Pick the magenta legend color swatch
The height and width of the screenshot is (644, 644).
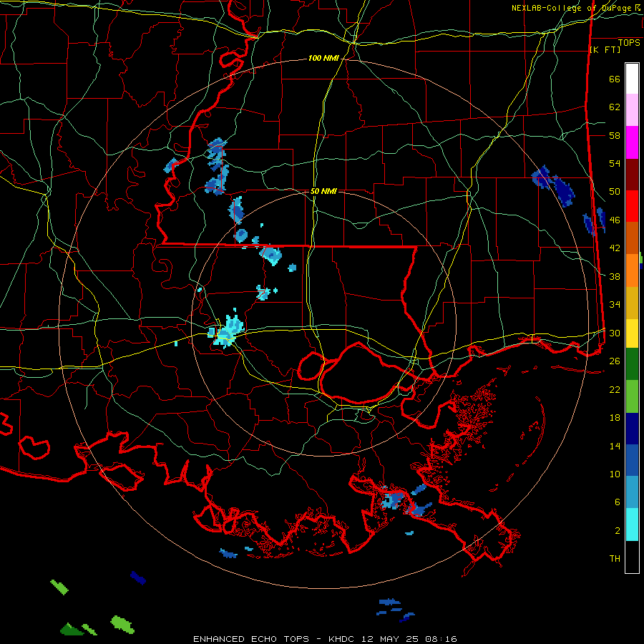[x=632, y=142]
